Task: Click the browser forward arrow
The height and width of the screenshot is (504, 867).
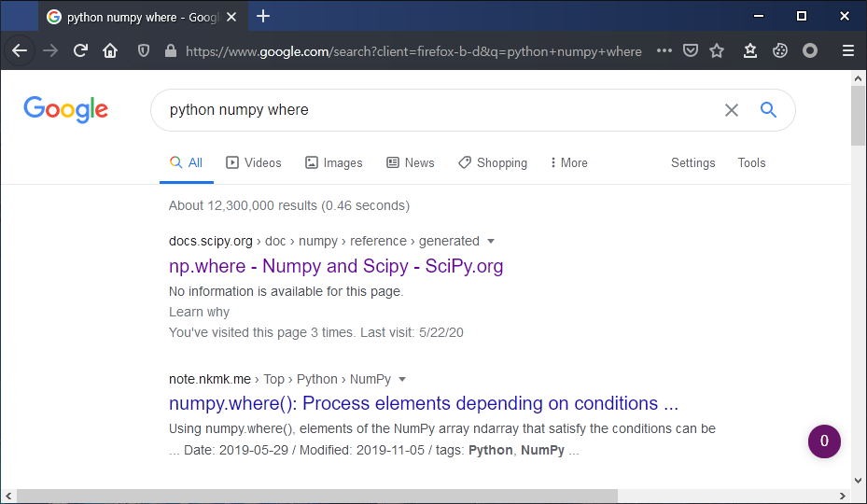Action: point(50,51)
